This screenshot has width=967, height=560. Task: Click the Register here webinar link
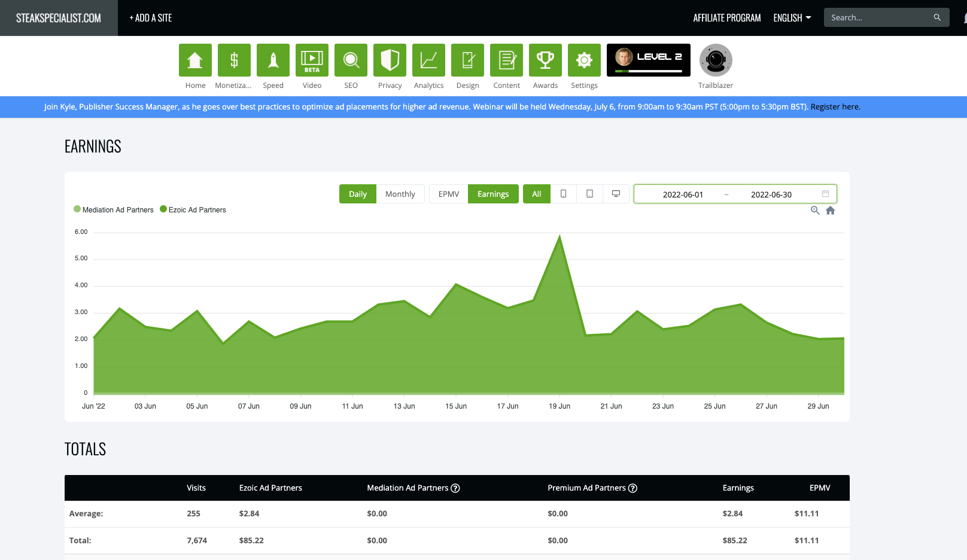[835, 107]
